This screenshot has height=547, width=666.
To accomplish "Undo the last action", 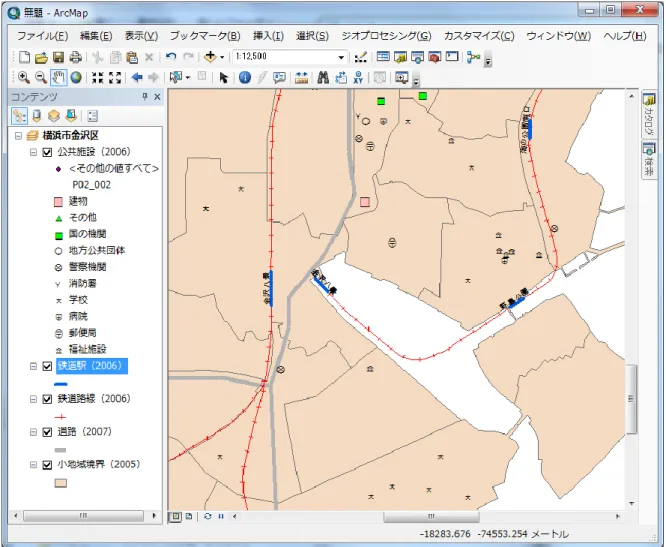I will tap(171, 56).
